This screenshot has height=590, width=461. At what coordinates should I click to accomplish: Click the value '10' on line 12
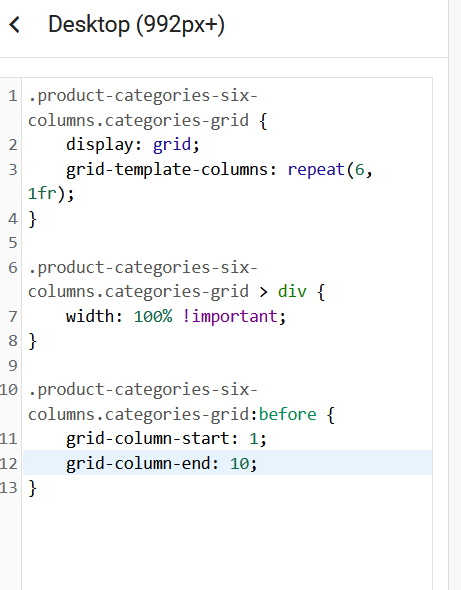239,464
